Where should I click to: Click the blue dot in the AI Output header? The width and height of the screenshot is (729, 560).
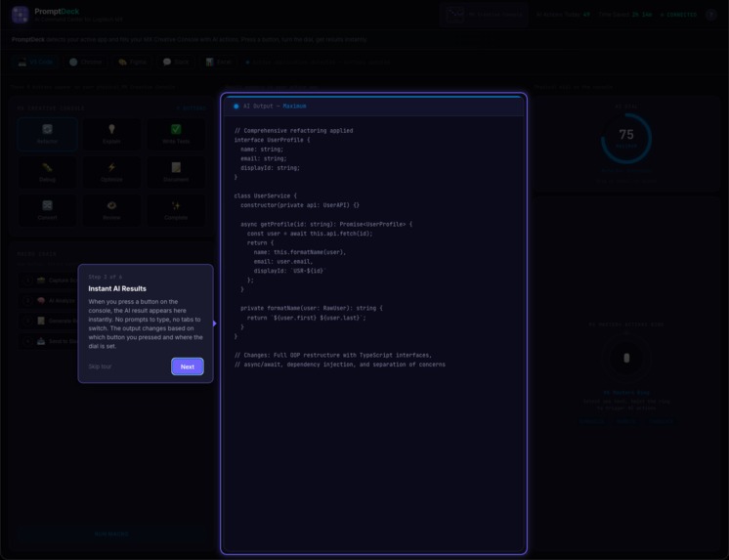click(x=236, y=107)
